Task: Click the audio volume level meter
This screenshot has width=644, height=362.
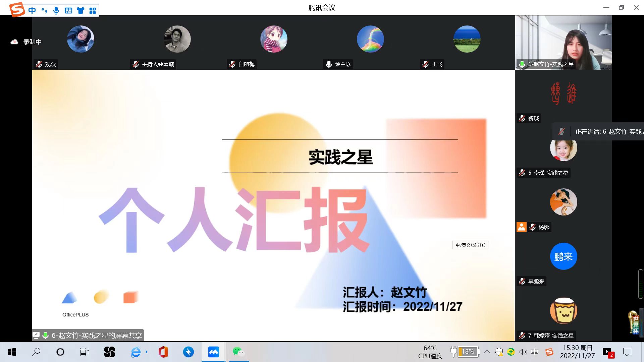Action: (x=641, y=284)
